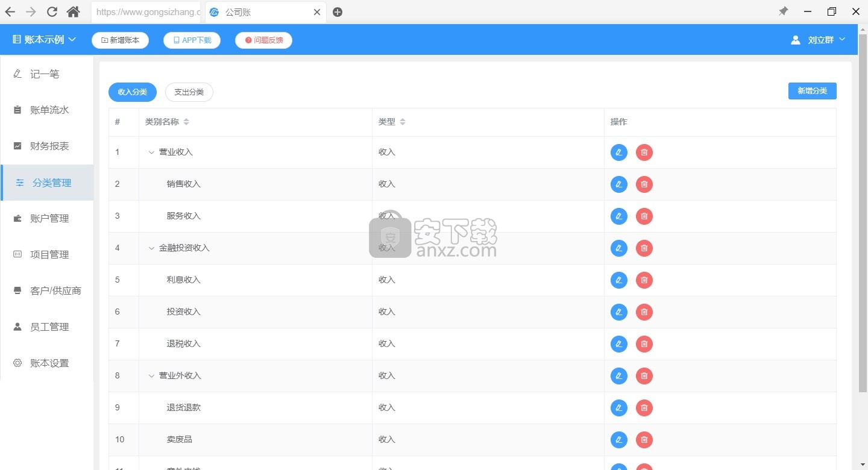This screenshot has height=470, width=868.
Task: Switch to the 支出分类 tab
Action: 189,92
